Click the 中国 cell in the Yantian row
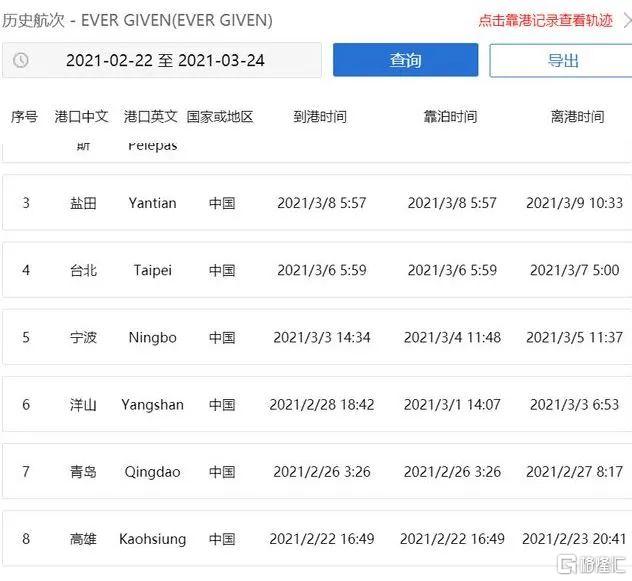Image resolution: width=632 pixels, height=581 pixels. pos(222,203)
